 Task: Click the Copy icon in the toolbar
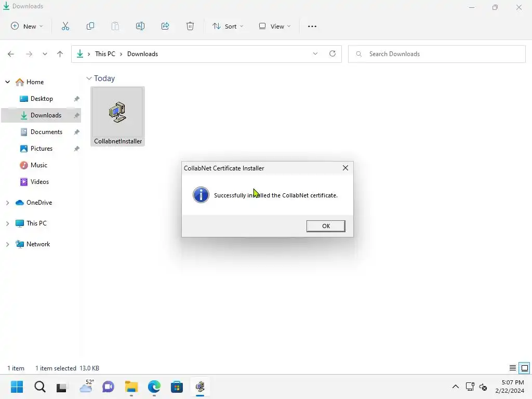tap(90, 26)
